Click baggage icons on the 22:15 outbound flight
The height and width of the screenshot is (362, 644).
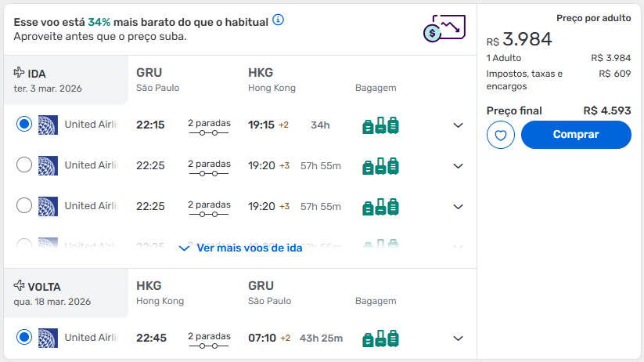coord(380,125)
